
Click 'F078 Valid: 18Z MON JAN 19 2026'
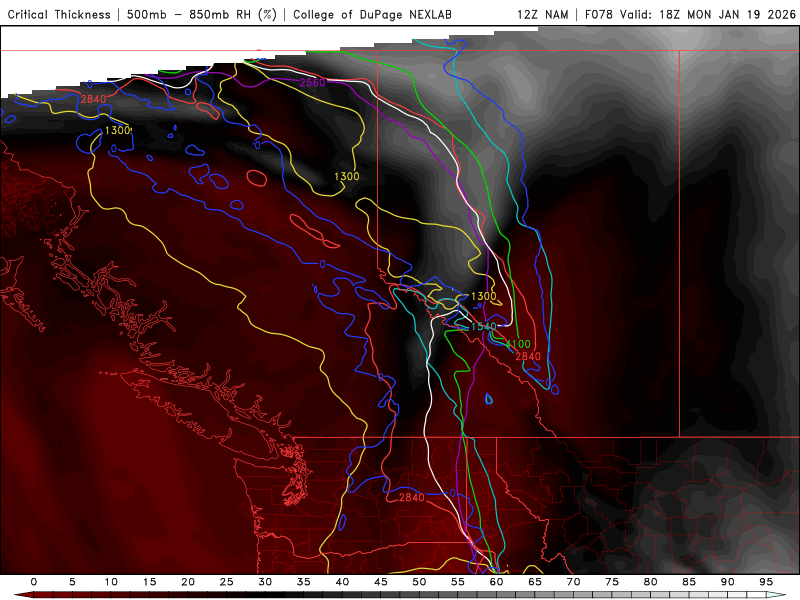pyautogui.click(x=690, y=15)
